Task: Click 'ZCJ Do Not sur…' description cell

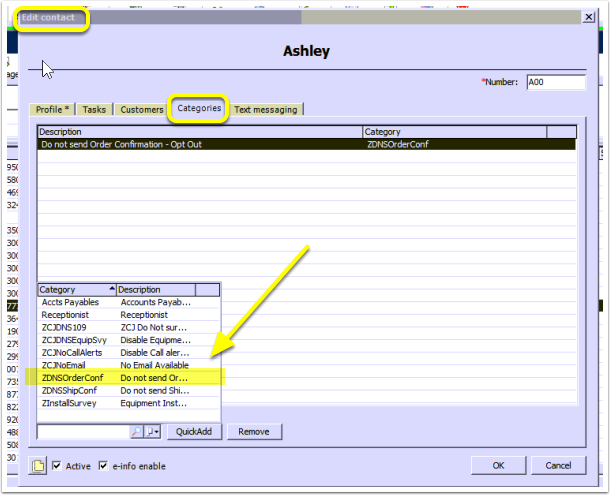Action: 154,327
